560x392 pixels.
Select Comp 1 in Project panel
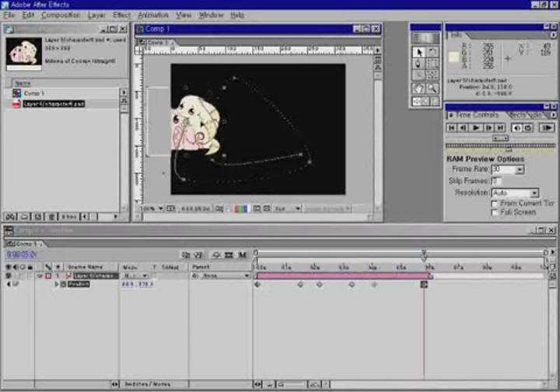34,93
